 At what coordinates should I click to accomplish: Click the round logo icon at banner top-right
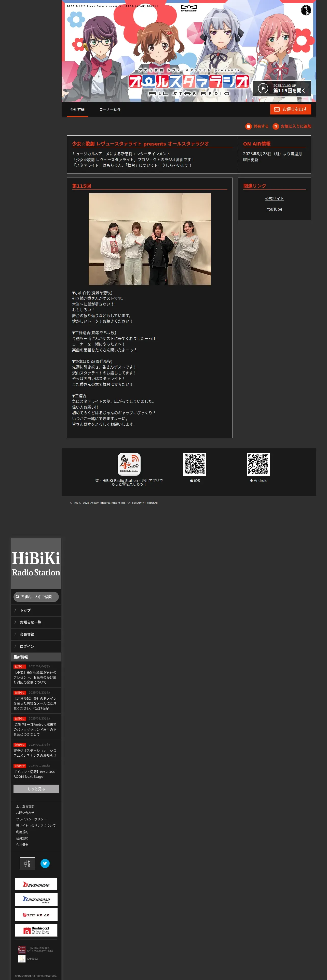pyautogui.click(x=306, y=10)
